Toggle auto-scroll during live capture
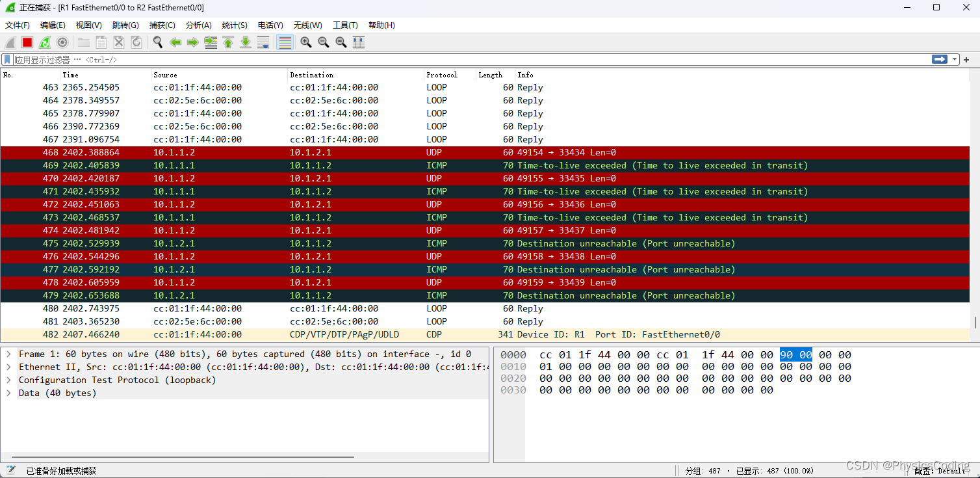 point(263,42)
